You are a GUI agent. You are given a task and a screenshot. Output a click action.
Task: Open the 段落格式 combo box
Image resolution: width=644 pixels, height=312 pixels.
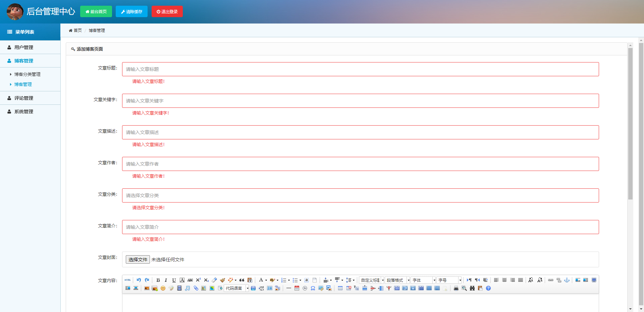(x=397, y=280)
